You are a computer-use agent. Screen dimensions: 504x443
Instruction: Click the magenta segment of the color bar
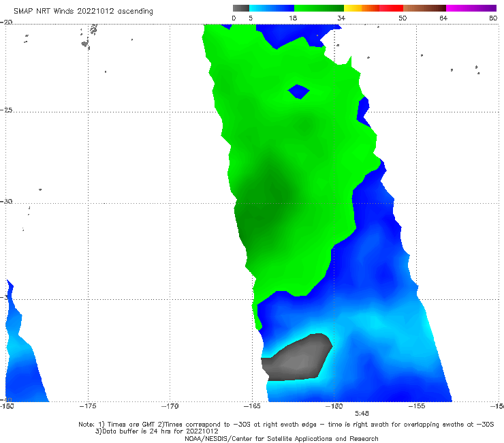point(471,8)
